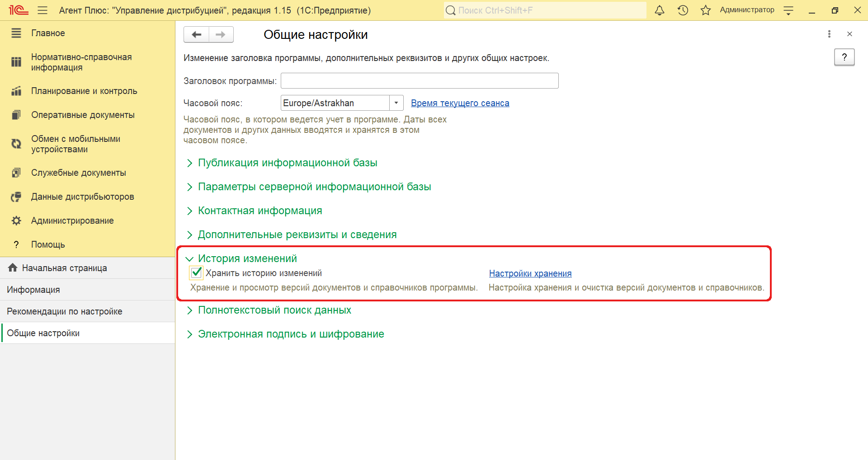Collapse the История изменений group
Viewport: 868px width, 460px height.
coord(241,258)
